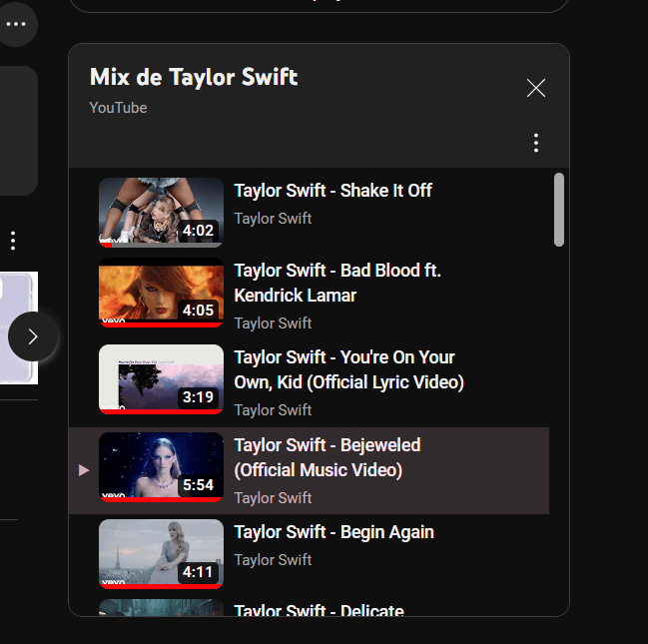Play Taylor Swift - Shake It Off title
This screenshot has height=644, width=648.
point(333,191)
